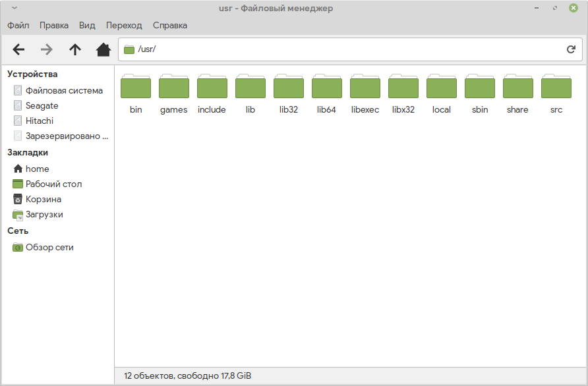
Task: Go back with the left arrow
Action: (18, 49)
